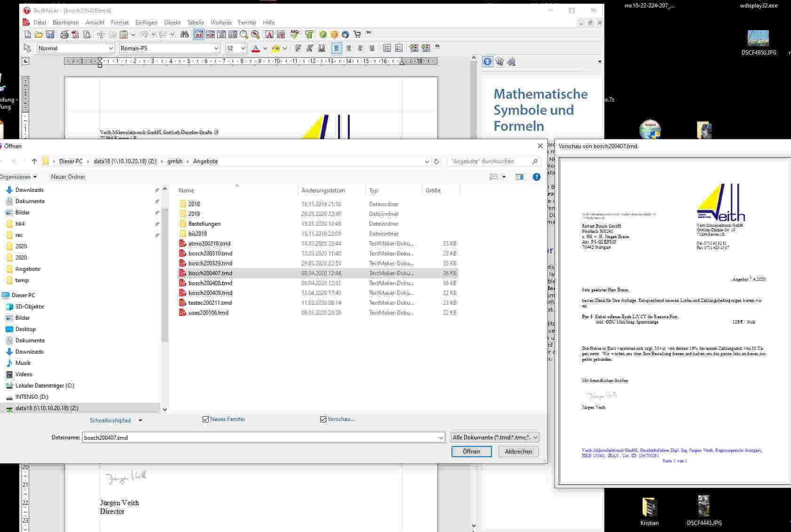
Task: Open the Organisieren dropdown in dialog
Action: [18, 177]
